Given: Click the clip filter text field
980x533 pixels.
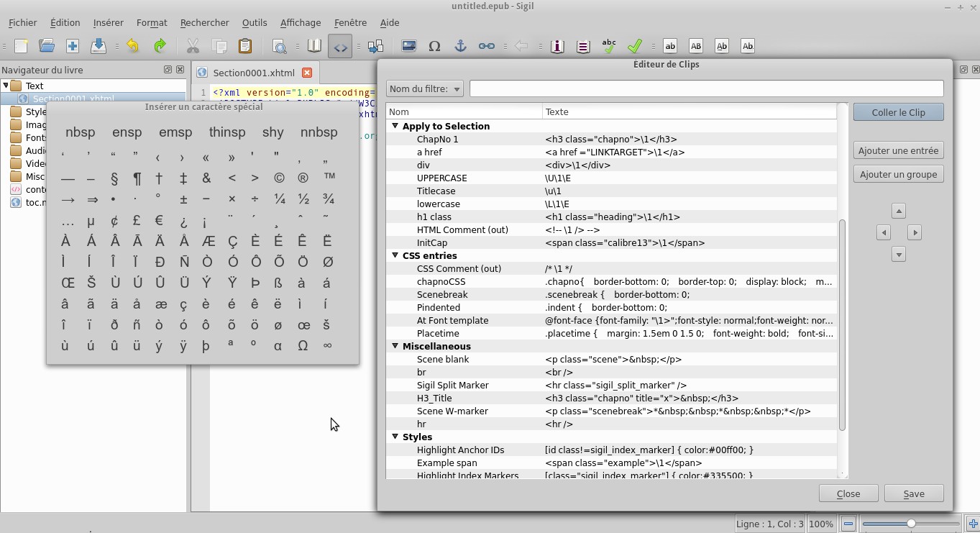Looking at the screenshot, I should 706,88.
